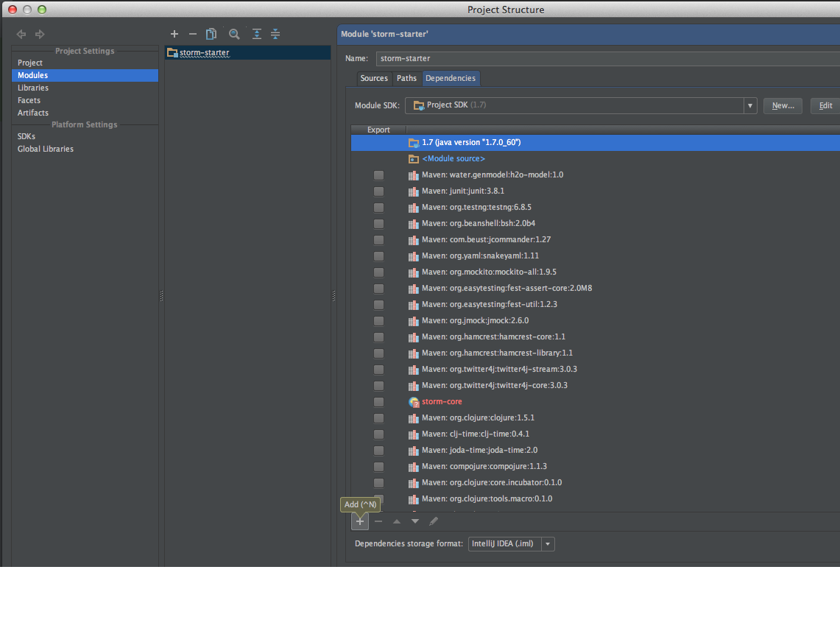Enable export for the storm-core dependency

pos(378,402)
